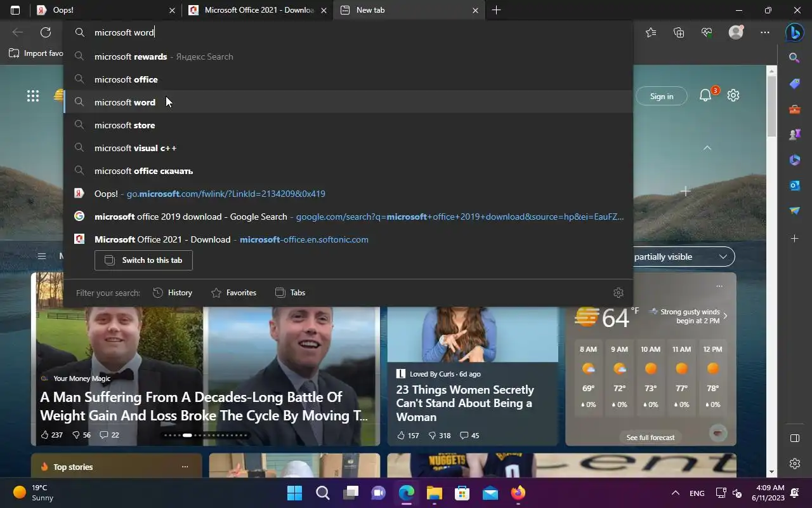Click the Sign in button
Screen dimensions: 812x508
(x=661, y=96)
